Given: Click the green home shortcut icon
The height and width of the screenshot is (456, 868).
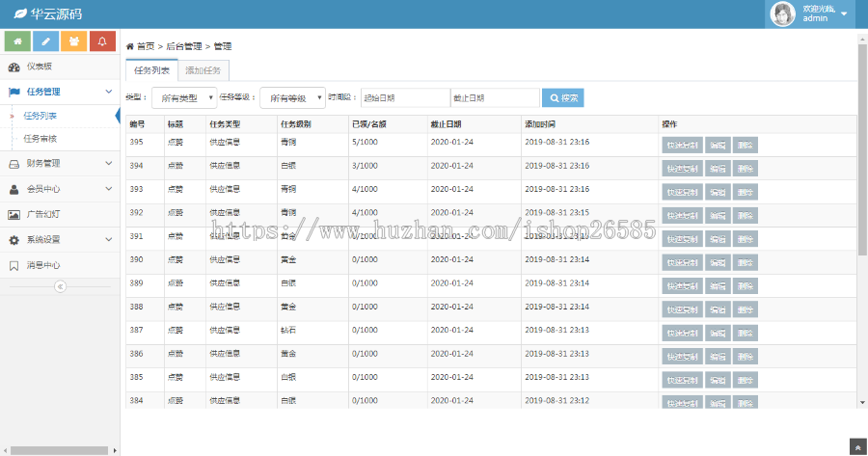Looking at the screenshot, I should coord(17,41).
